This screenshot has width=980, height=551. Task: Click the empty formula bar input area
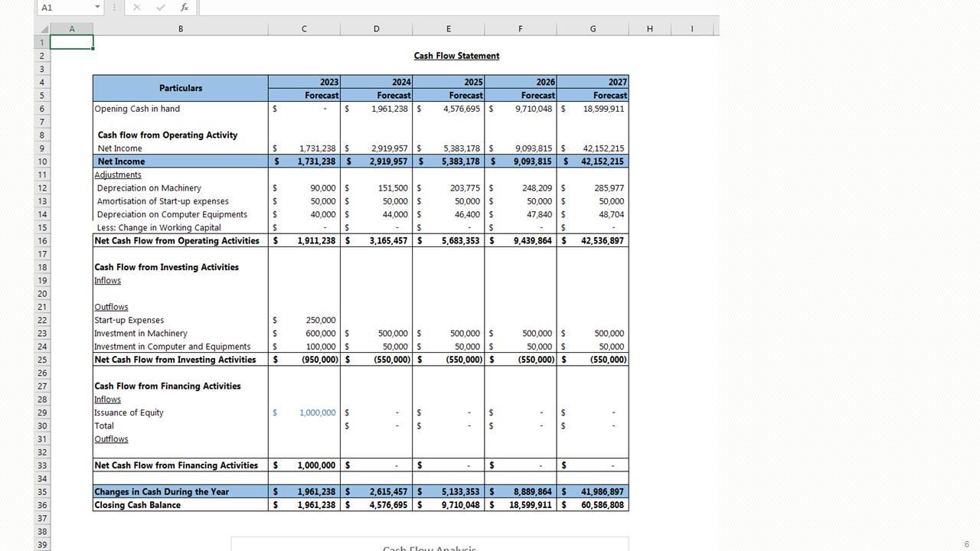(459, 8)
